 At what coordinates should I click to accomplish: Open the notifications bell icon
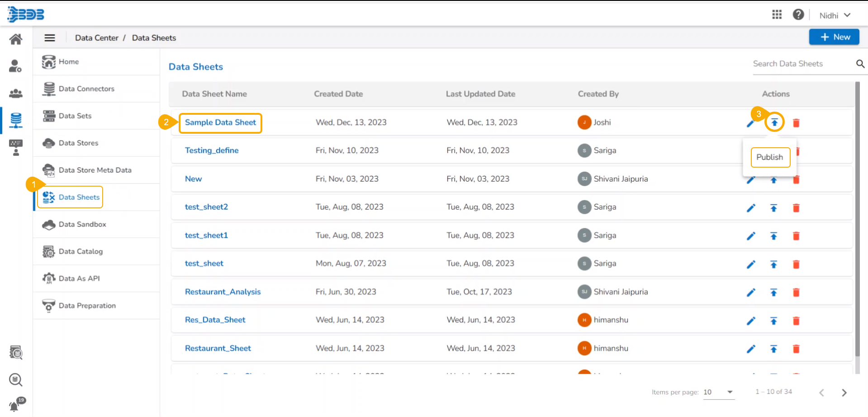[15, 405]
